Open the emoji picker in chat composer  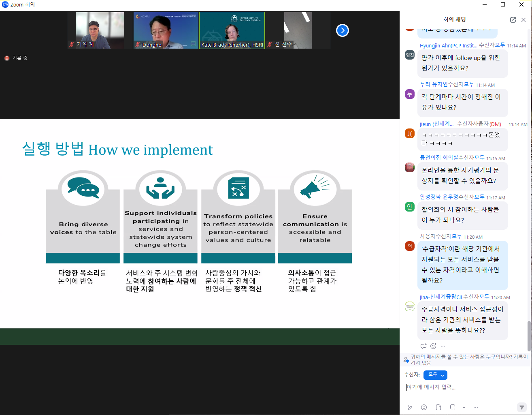pyautogui.click(x=424, y=407)
